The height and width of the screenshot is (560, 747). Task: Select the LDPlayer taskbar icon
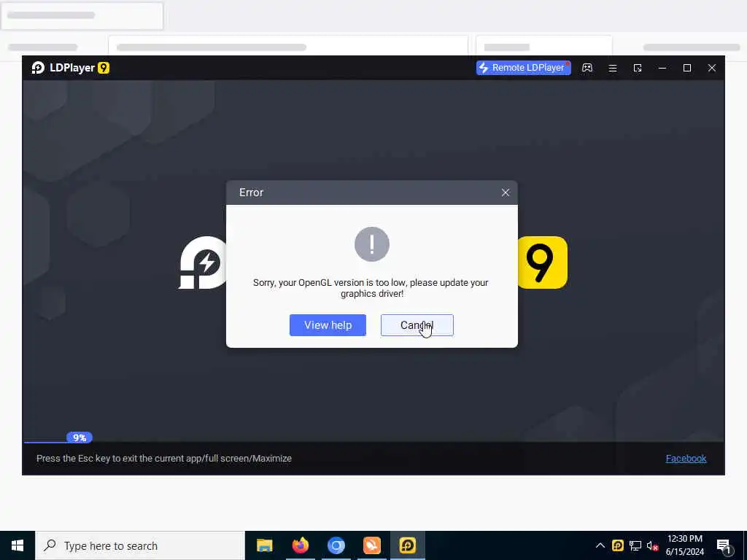407,545
